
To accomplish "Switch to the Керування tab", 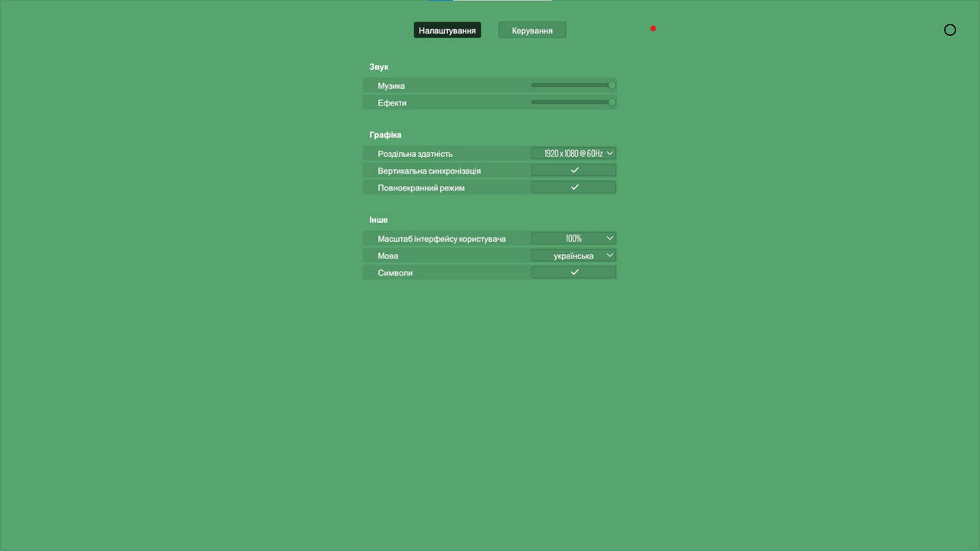I will pos(532,31).
